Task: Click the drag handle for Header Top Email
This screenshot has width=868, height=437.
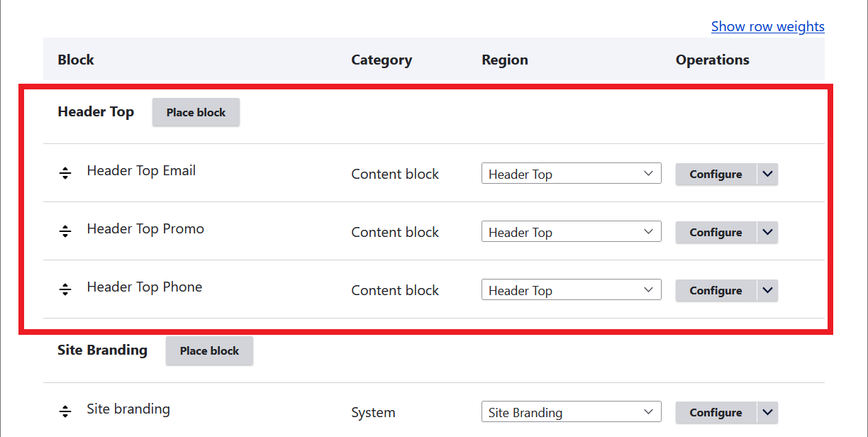Action: coord(65,173)
